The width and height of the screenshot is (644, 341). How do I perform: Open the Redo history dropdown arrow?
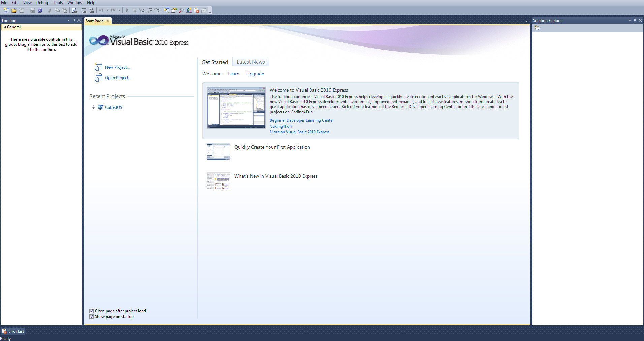point(119,10)
